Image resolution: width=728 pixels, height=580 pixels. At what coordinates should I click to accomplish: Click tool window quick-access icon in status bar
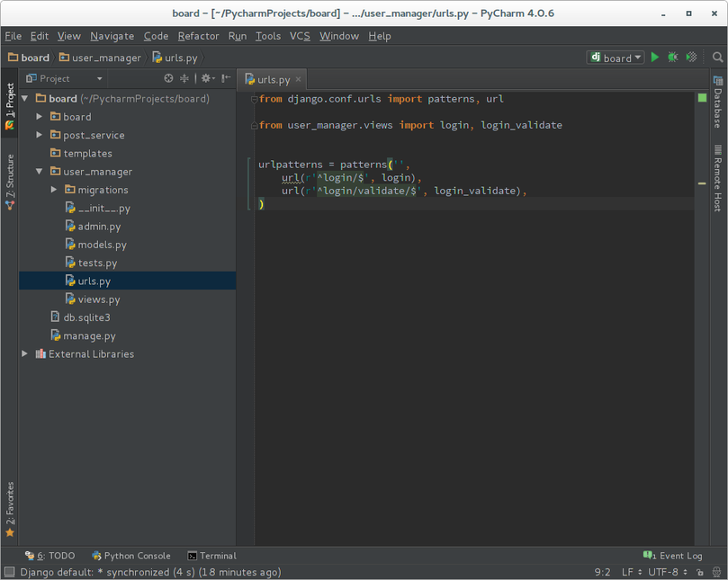click(x=9, y=572)
